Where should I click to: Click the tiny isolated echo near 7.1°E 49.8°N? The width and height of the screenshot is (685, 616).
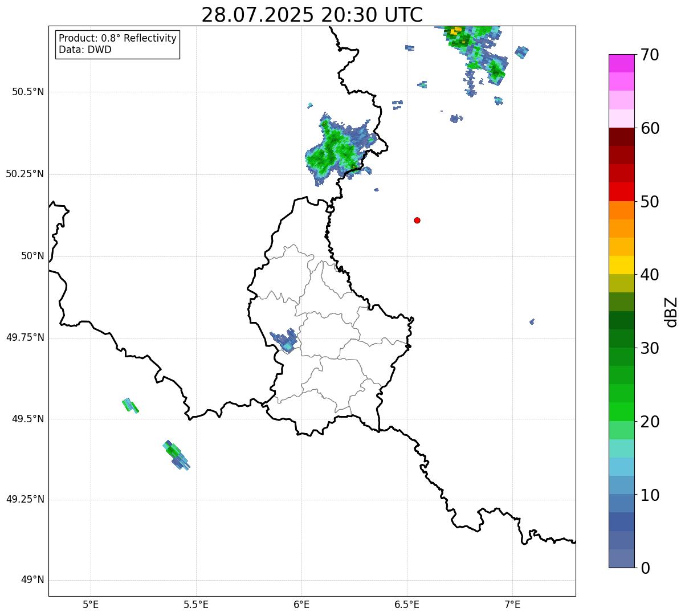click(x=532, y=322)
